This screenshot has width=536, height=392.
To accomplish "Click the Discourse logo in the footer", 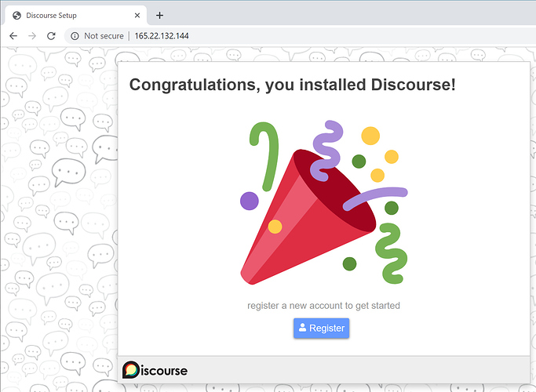I will tap(155, 370).
